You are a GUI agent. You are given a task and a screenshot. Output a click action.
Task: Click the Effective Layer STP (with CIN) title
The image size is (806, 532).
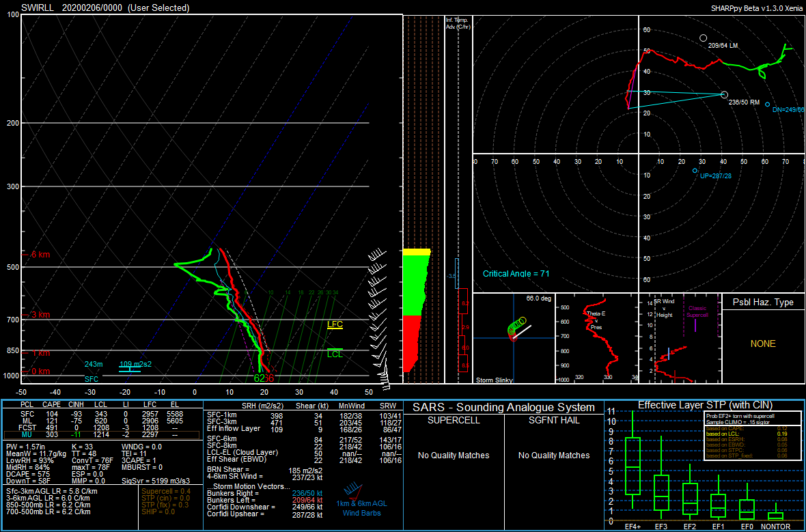(x=705, y=405)
